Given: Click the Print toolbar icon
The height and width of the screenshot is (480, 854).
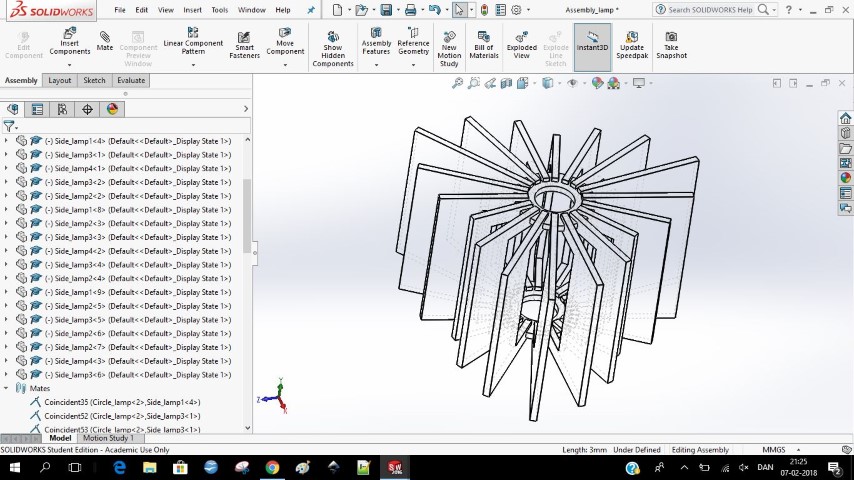Looking at the screenshot, I should (x=410, y=10).
